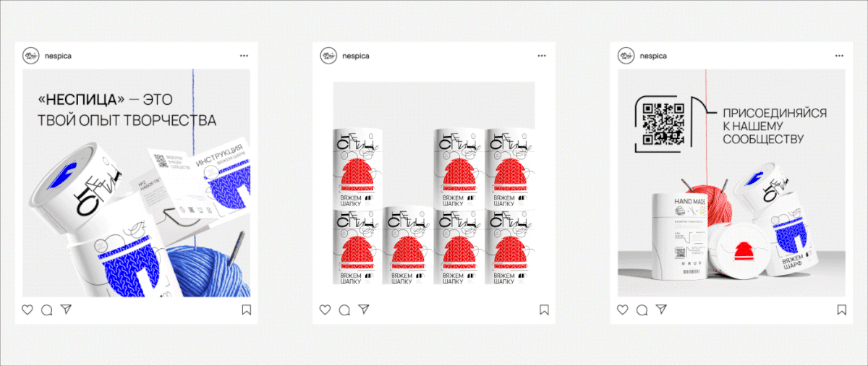This screenshot has height=366, width=868.
Task: Open more options on the middle post
Action: click(x=542, y=56)
